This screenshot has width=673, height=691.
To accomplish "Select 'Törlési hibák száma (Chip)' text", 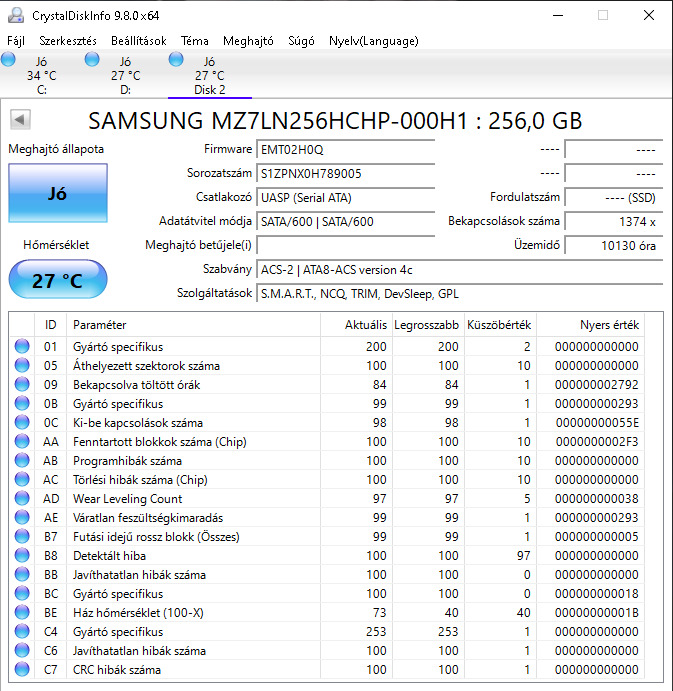I will pos(140,480).
